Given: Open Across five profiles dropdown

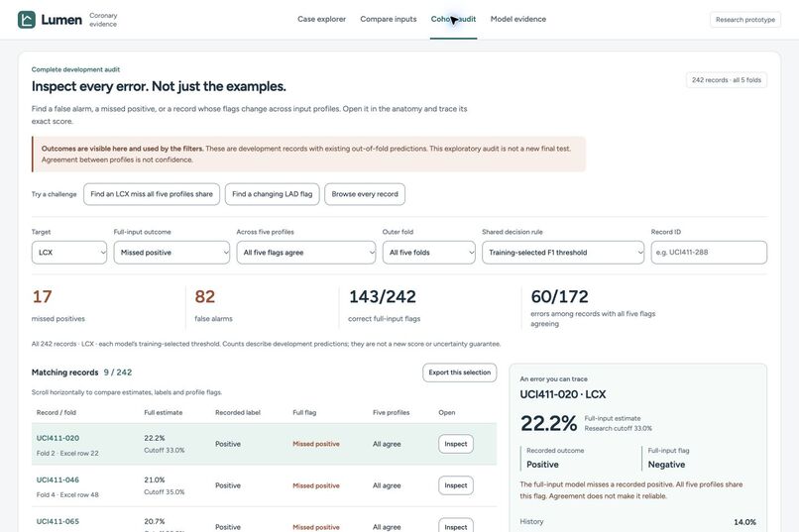Looking at the screenshot, I should pos(306,253).
